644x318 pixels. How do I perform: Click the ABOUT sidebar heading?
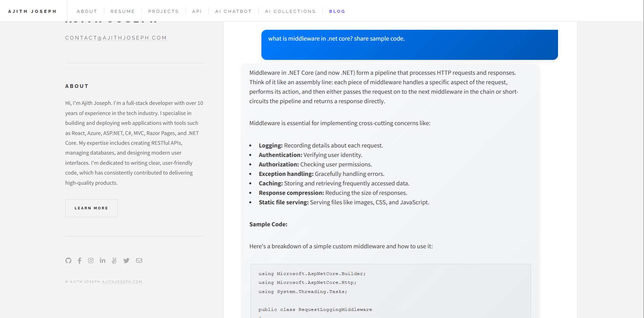click(77, 86)
